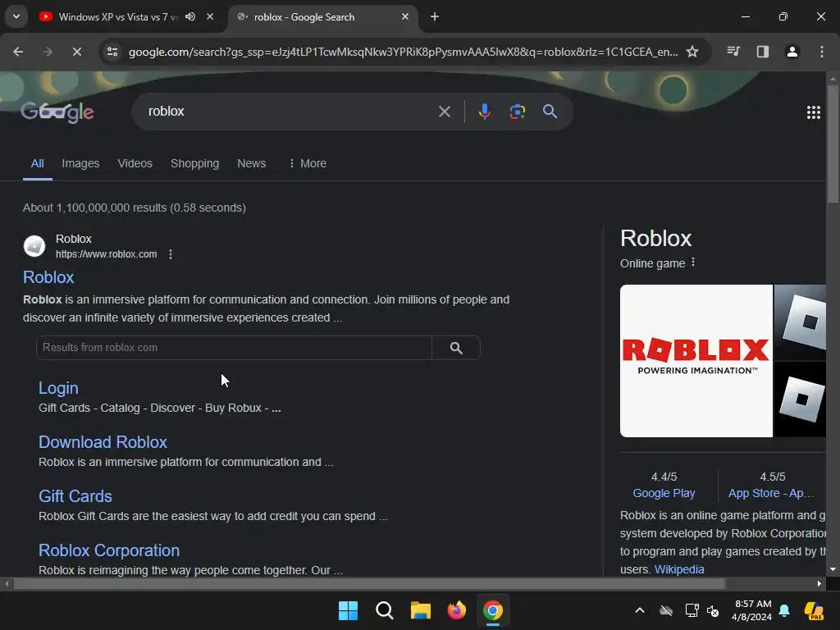Switch to Shopping results
Image resolution: width=840 pixels, height=630 pixels.
[194, 163]
